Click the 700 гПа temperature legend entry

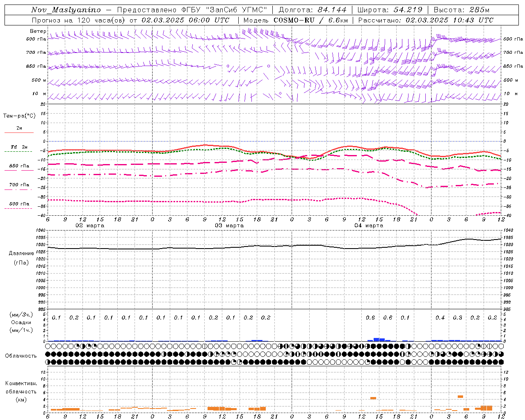point(19,185)
